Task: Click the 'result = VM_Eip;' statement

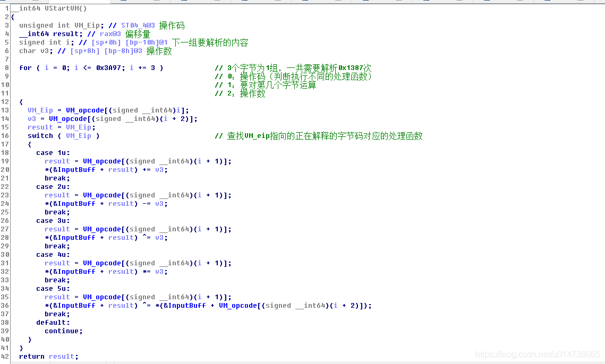Action: 62,127
